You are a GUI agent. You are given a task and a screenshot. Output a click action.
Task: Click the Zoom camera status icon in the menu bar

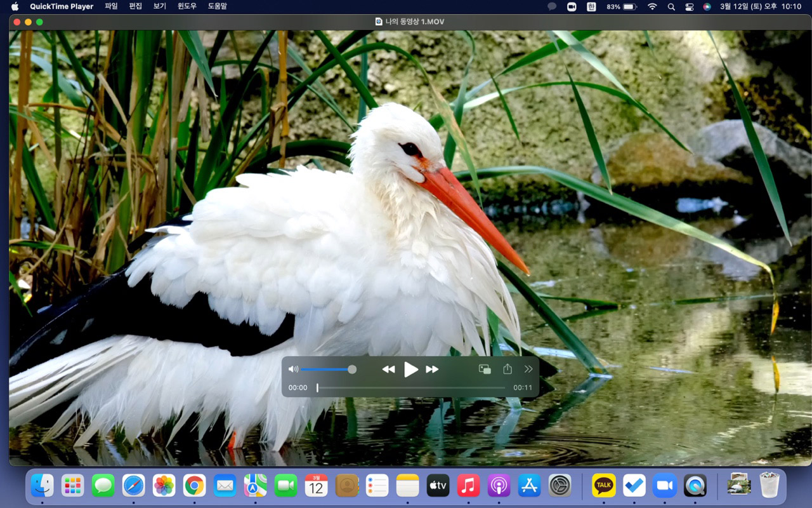click(572, 6)
